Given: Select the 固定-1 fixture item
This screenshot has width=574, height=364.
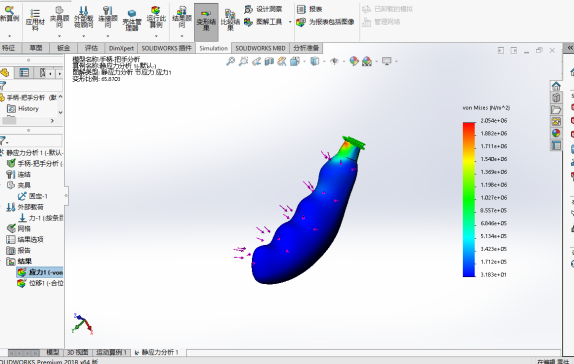Looking at the screenshot, I should [33, 196].
